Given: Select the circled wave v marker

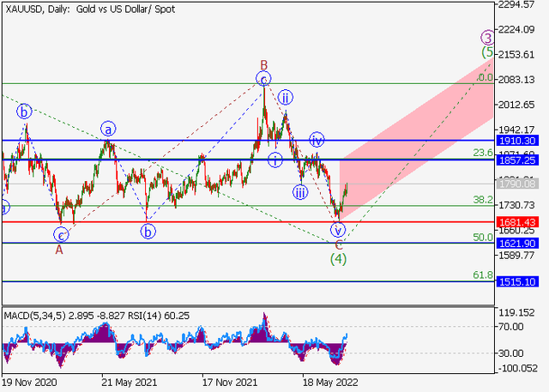Looking at the screenshot, I should coord(337,230).
